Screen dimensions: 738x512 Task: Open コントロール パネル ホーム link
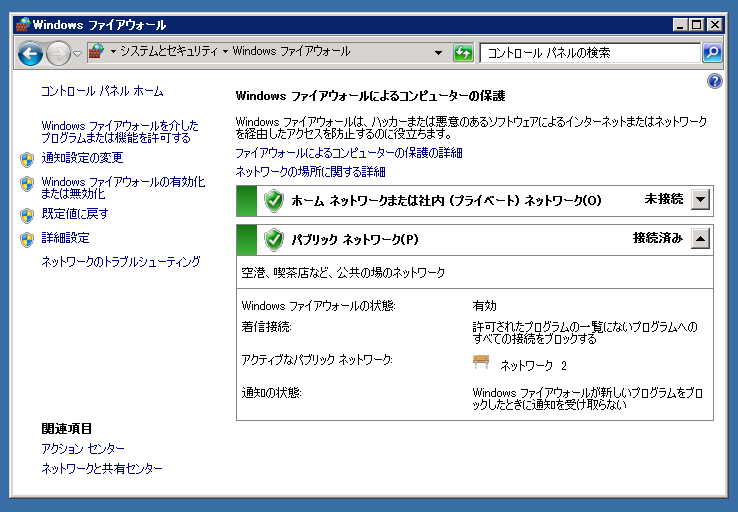102,91
